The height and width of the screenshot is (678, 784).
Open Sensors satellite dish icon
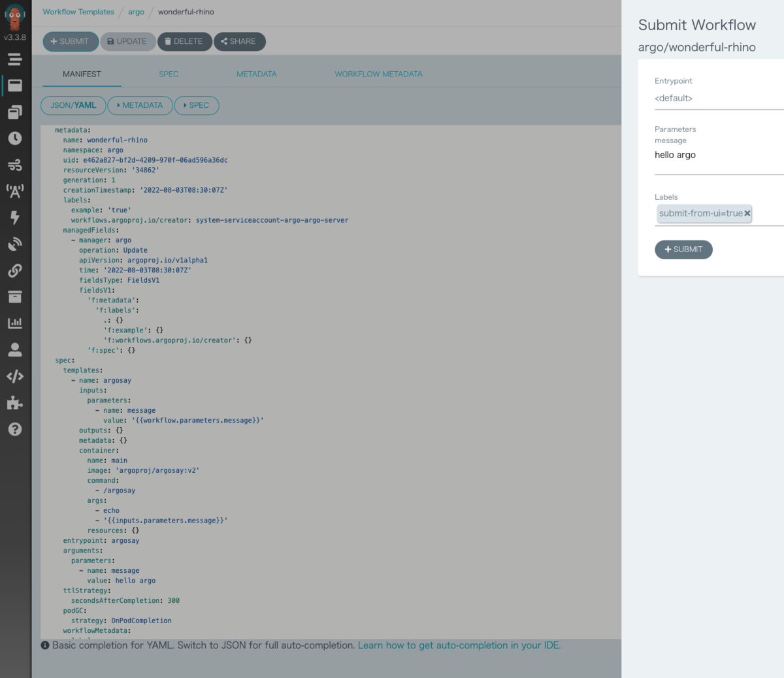tap(15, 244)
